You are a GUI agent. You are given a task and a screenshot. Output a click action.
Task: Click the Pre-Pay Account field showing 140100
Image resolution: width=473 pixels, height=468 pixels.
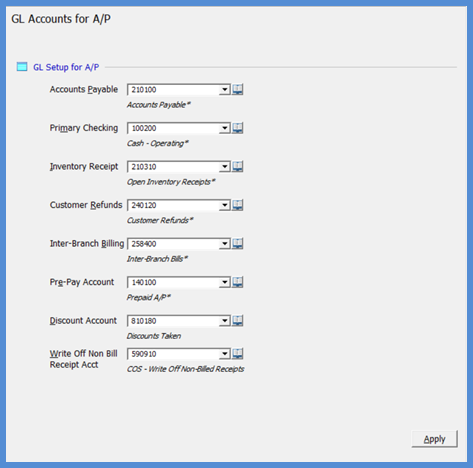tap(179, 282)
